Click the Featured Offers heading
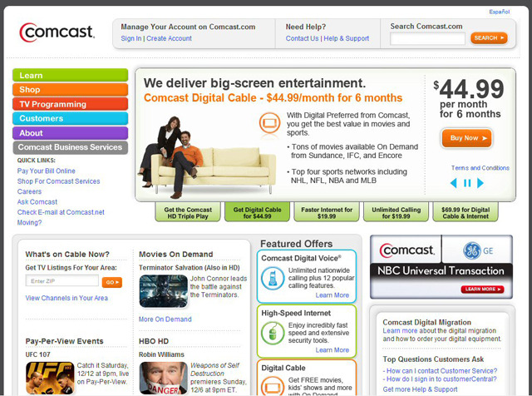The height and width of the screenshot is (396, 532). pos(296,244)
